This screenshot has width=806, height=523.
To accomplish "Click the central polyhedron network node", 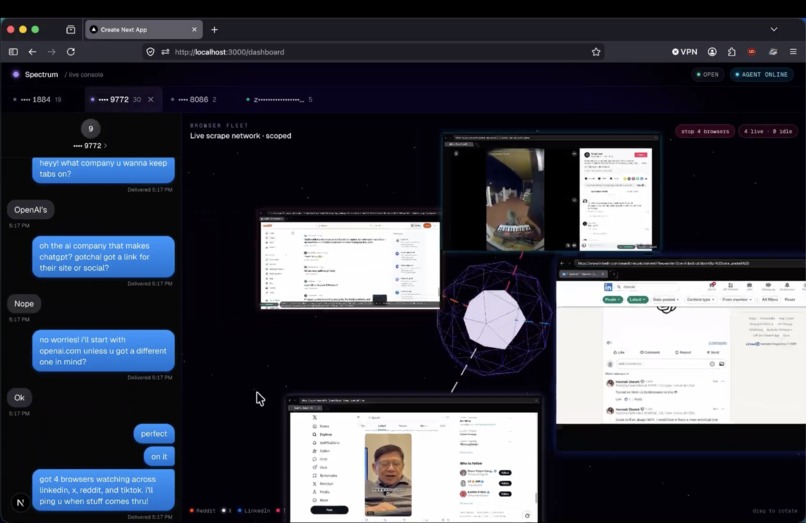I will [494, 317].
